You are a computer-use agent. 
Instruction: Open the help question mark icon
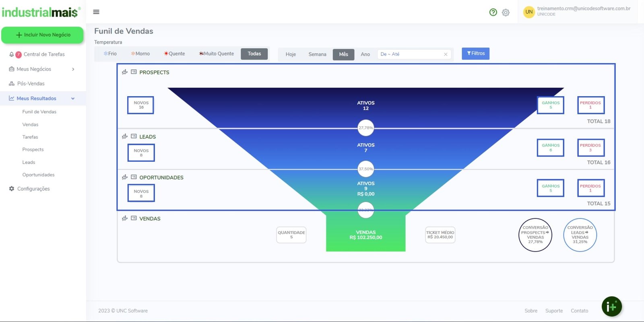pos(493,12)
